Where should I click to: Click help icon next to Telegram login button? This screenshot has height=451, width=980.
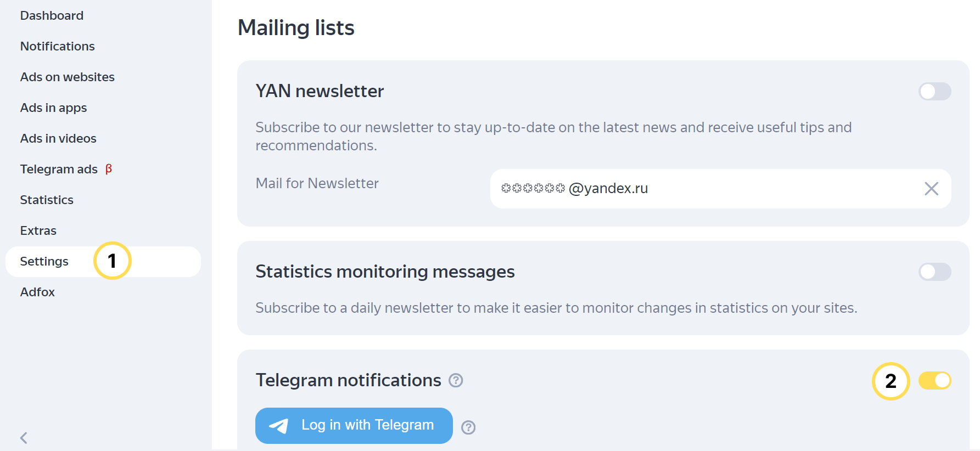[x=468, y=427]
